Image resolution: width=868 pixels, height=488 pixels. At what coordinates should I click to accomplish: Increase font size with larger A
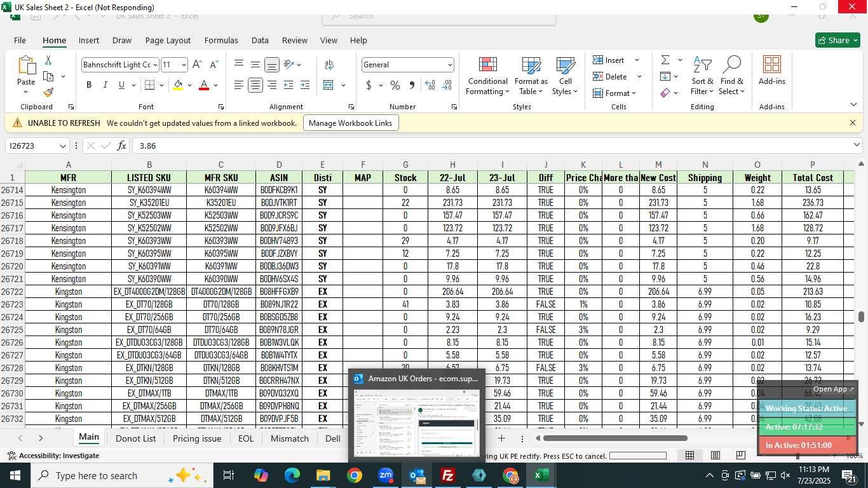coord(197,65)
